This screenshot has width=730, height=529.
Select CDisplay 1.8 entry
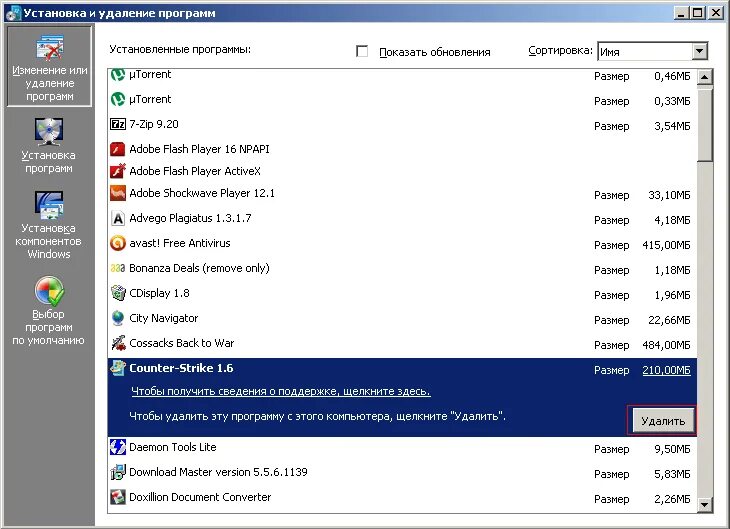[159, 293]
